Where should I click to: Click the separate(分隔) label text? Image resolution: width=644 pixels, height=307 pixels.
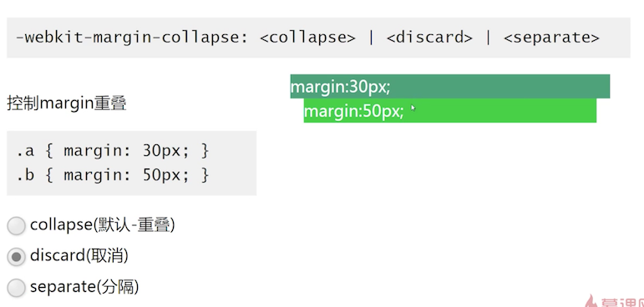[x=84, y=286]
